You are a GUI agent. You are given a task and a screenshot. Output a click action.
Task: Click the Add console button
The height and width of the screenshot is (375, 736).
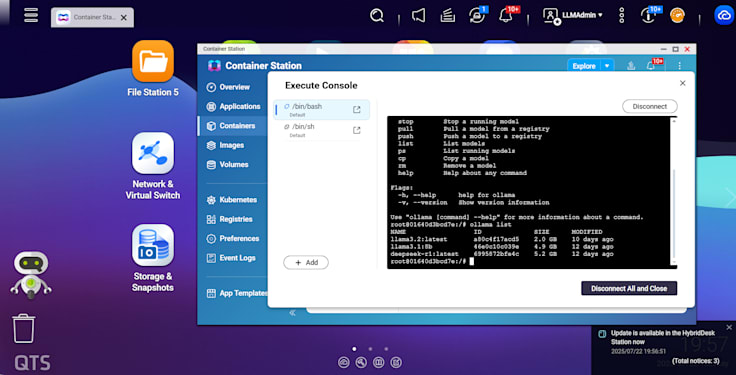[306, 262]
